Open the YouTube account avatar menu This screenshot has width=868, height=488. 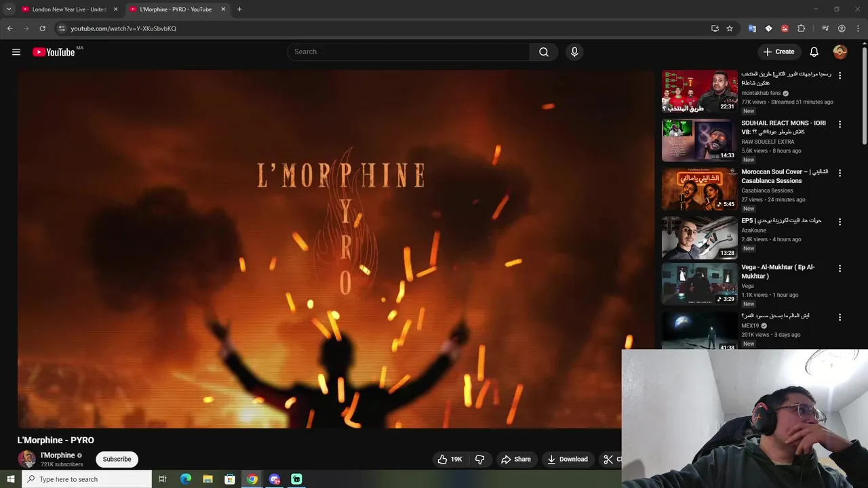(840, 52)
